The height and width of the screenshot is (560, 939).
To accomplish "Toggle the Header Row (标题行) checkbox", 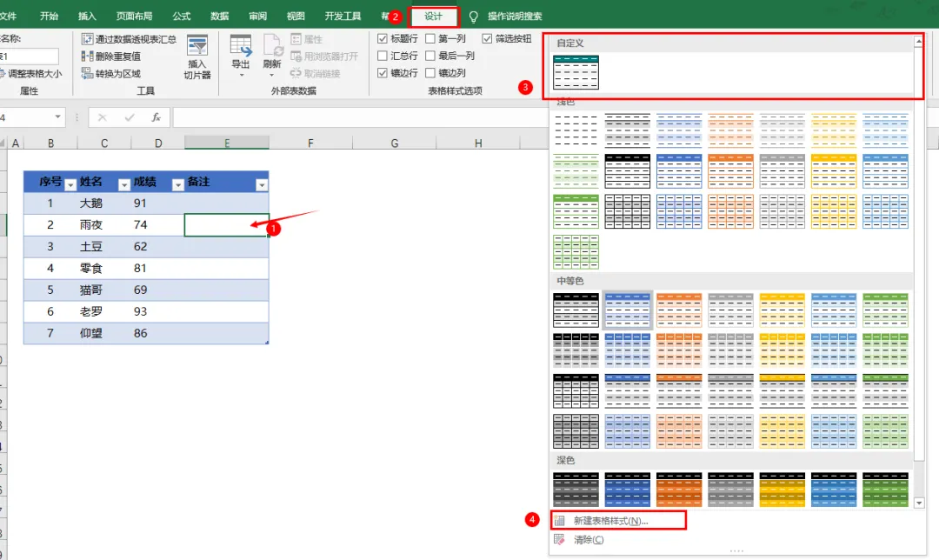I will point(382,39).
